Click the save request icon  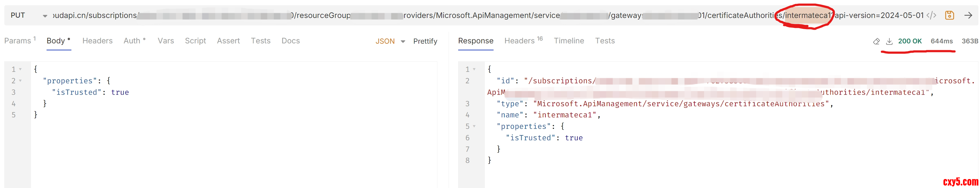tap(950, 15)
